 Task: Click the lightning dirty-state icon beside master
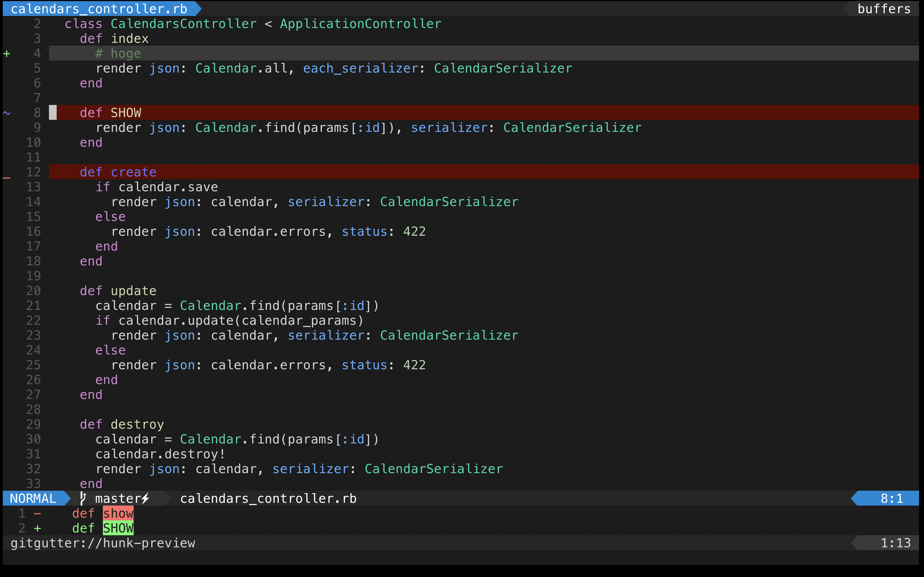tap(145, 498)
